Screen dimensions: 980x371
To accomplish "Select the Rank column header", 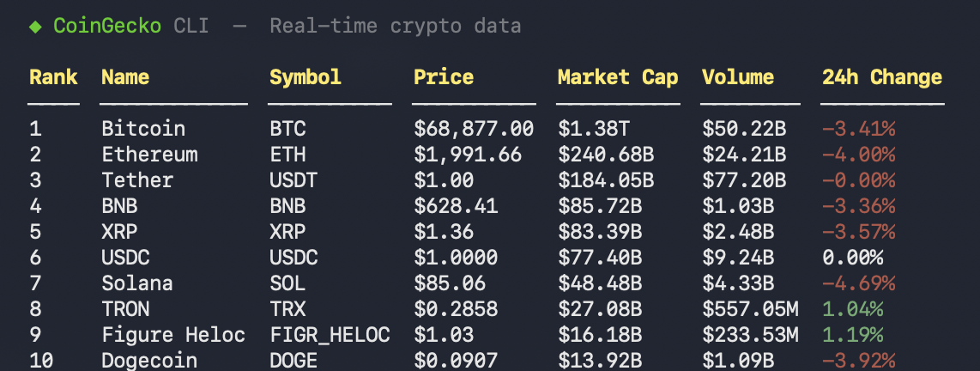I will click(53, 77).
